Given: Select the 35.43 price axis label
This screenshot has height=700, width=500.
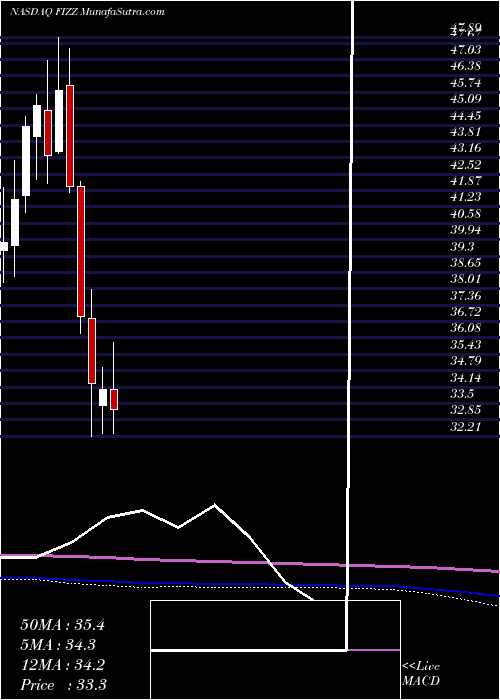Looking at the screenshot, I should 465,345.
